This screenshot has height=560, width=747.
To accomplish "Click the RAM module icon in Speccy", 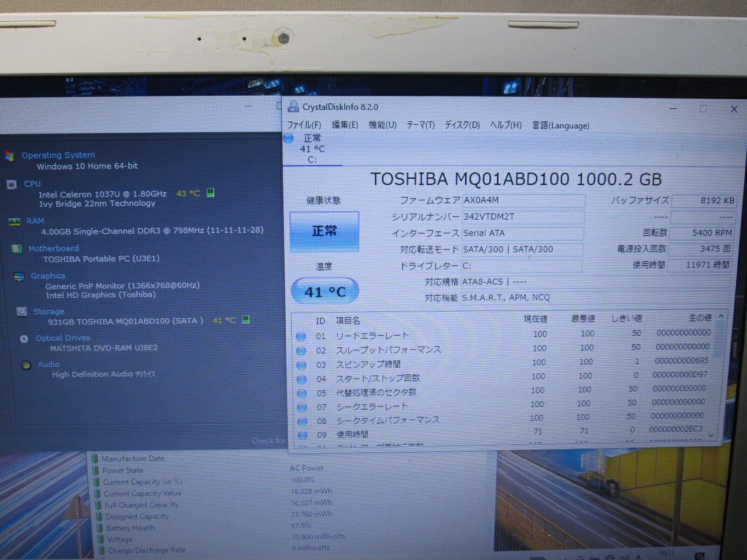I will coord(14,222).
